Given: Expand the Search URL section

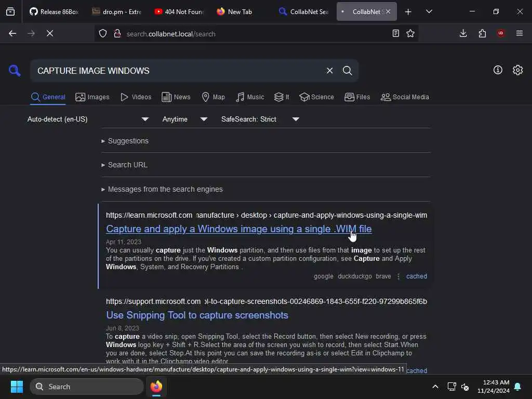Looking at the screenshot, I should pos(124,165).
